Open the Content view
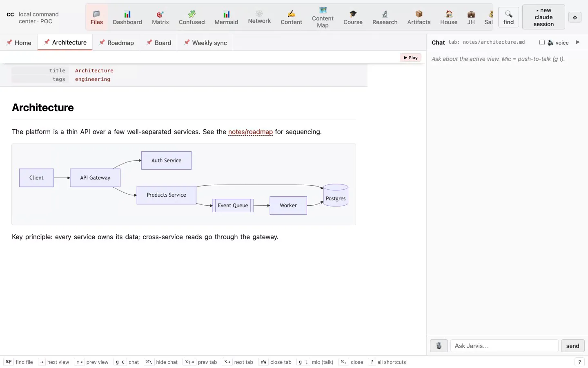Image resolution: width=588 pixels, height=368 pixels. coord(292,17)
